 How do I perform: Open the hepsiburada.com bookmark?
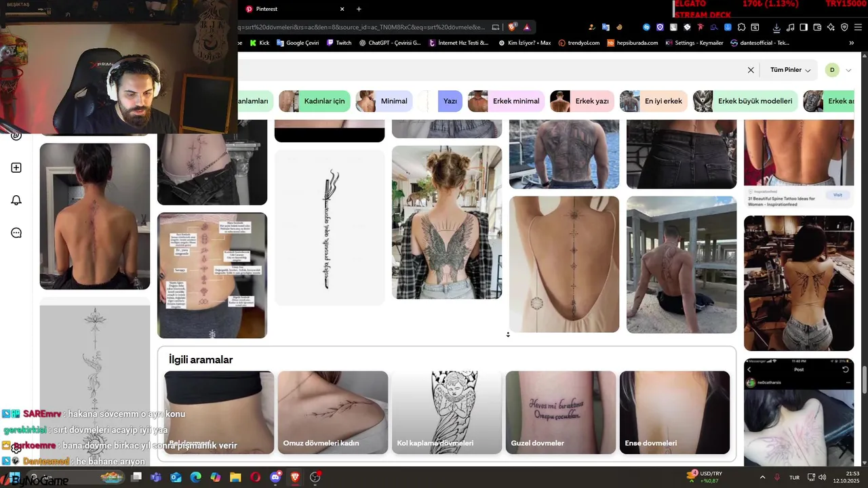click(632, 43)
